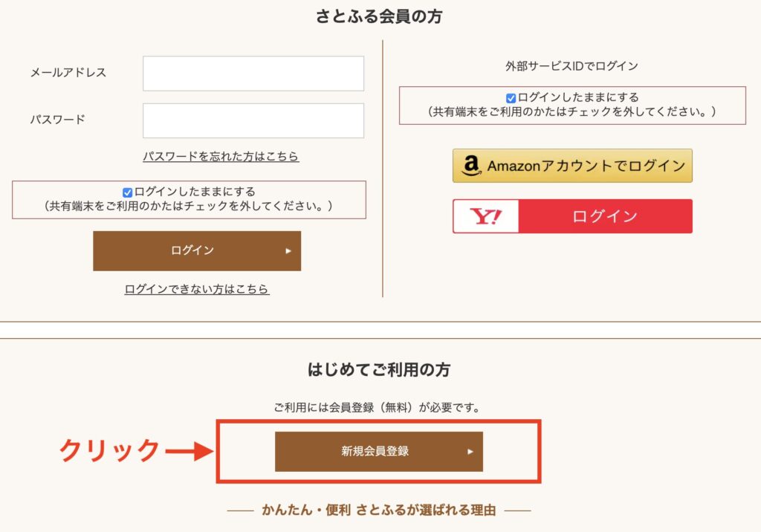Click the 外部サービスIDでログイン label

[571, 66]
